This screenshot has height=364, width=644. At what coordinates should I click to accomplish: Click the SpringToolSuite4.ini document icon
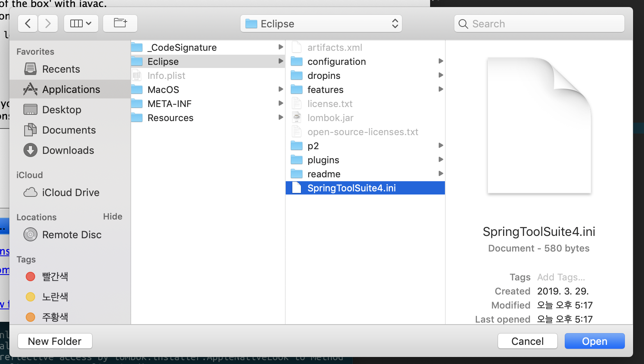click(x=297, y=188)
